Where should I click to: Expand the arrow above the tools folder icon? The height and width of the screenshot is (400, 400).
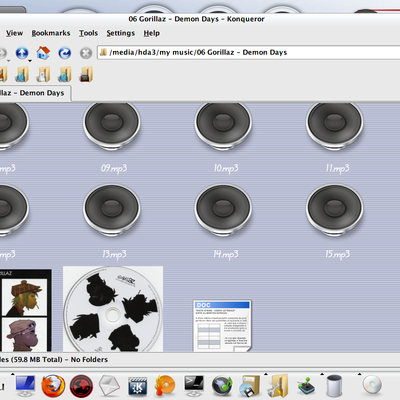[x=266, y=374]
